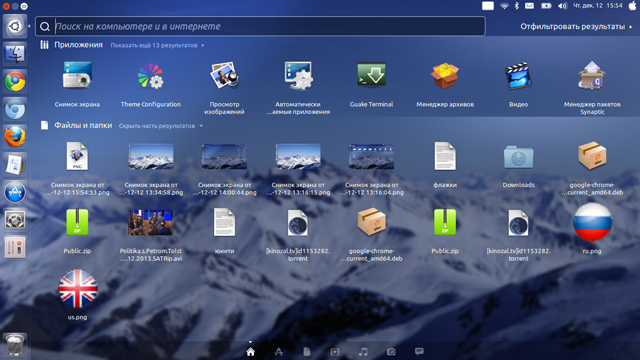Image resolution: width=640 pixels, height=360 pixels.
Task: Open Автоматически запускаемые приложения startup apps
Action: 298,76
